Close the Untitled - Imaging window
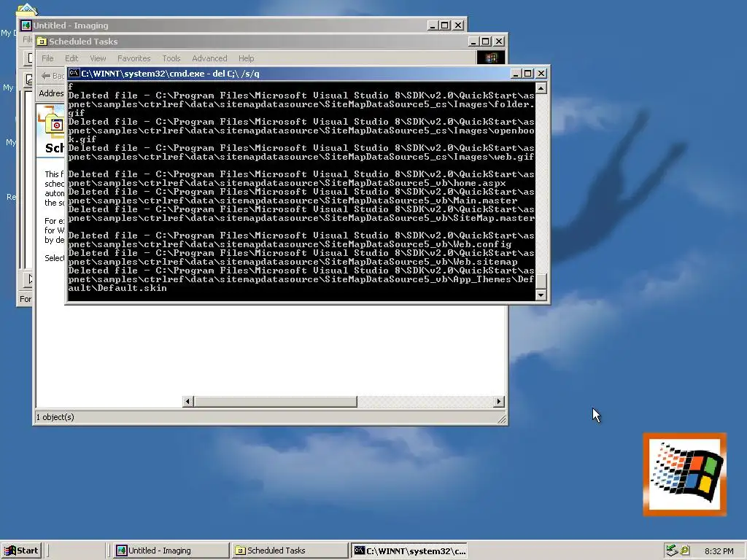 click(x=458, y=26)
